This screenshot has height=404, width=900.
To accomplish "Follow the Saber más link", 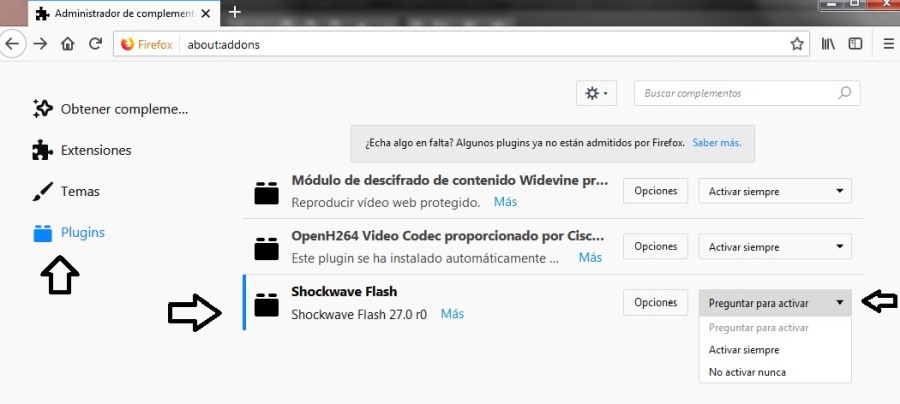I will click(x=716, y=143).
